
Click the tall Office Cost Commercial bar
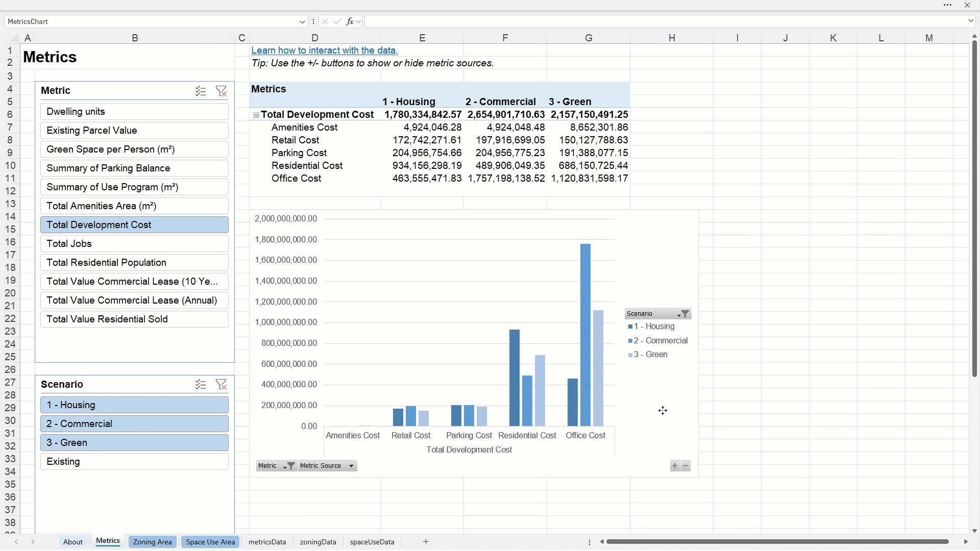click(x=585, y=335)
